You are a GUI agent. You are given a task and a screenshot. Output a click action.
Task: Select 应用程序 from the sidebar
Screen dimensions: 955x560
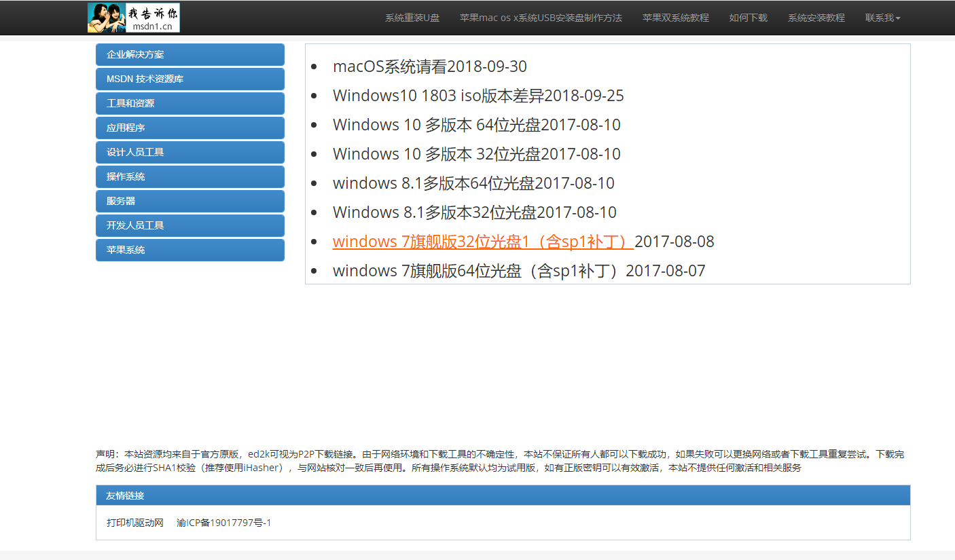point(190,128)
